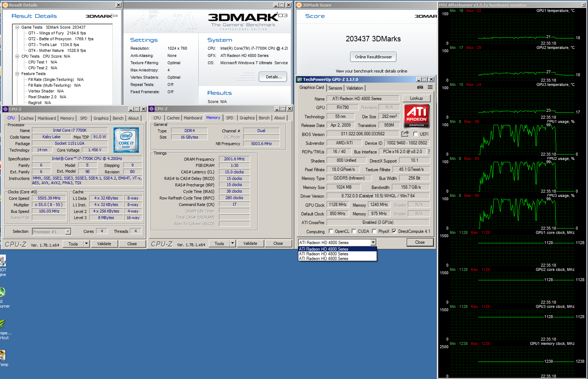Click the GPU-Z screenshot camera icon
Viewport: 588px width, 379px height.
[420, 87]
